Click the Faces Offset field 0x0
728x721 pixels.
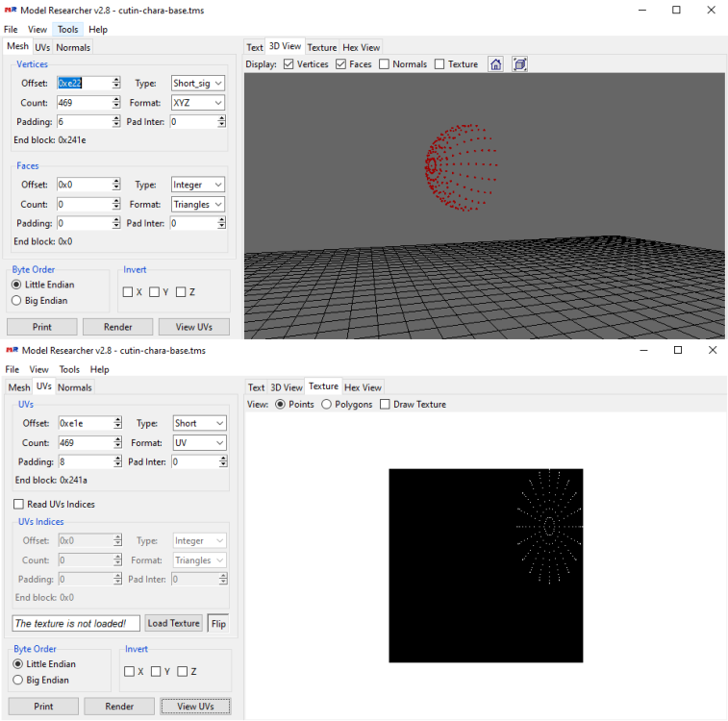click(85, 185)
